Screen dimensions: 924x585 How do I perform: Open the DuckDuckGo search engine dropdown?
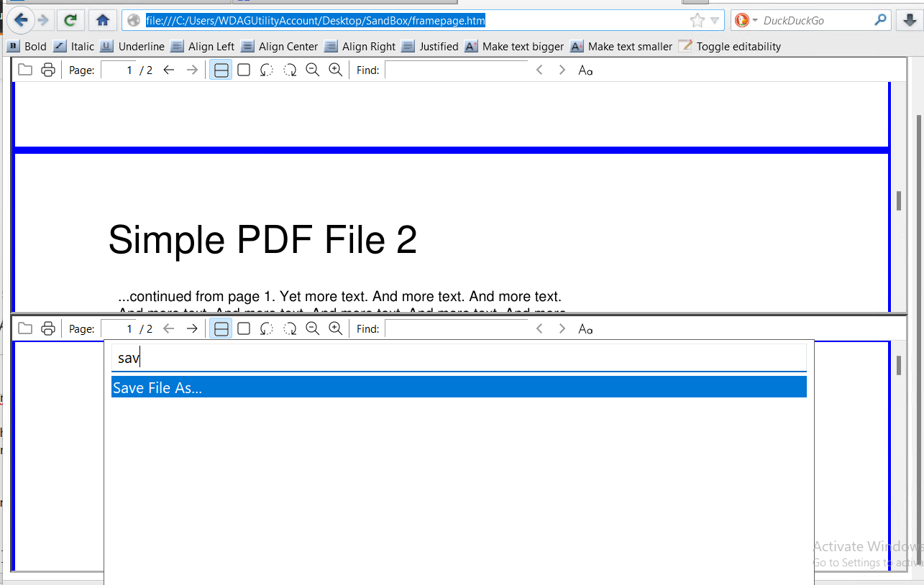tap(746, 20)
